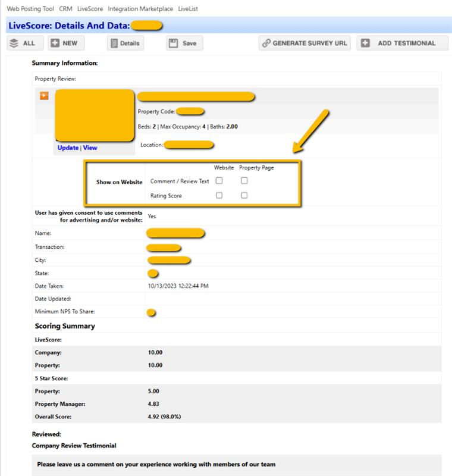This screenshot has width=452, height=476.
Task: Enable Comment / Review Text for Website
Action: (x=219, y=181)
